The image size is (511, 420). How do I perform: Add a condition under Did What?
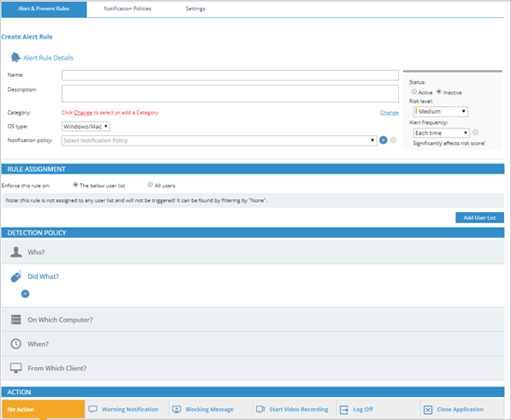pyautogui.click(x=25, y=293)
